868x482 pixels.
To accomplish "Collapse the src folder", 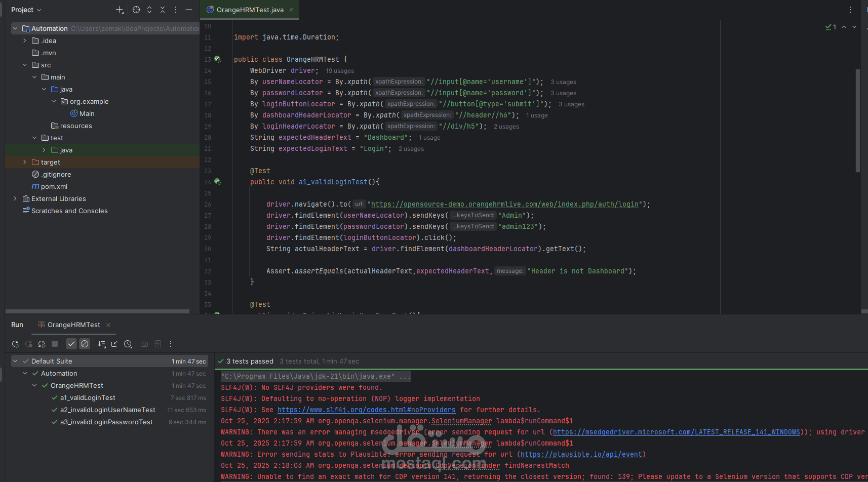I will click(x=25, y=65).
